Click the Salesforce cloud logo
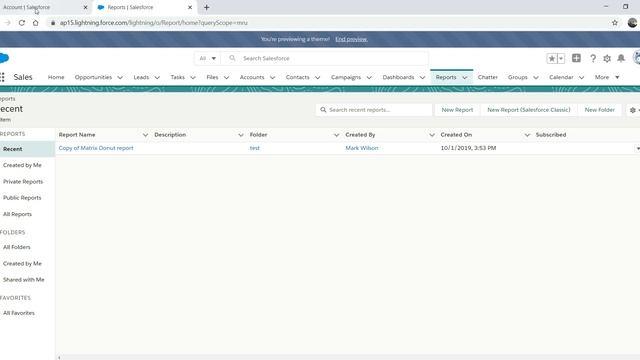The image size is (640, 360). (4, 58)
